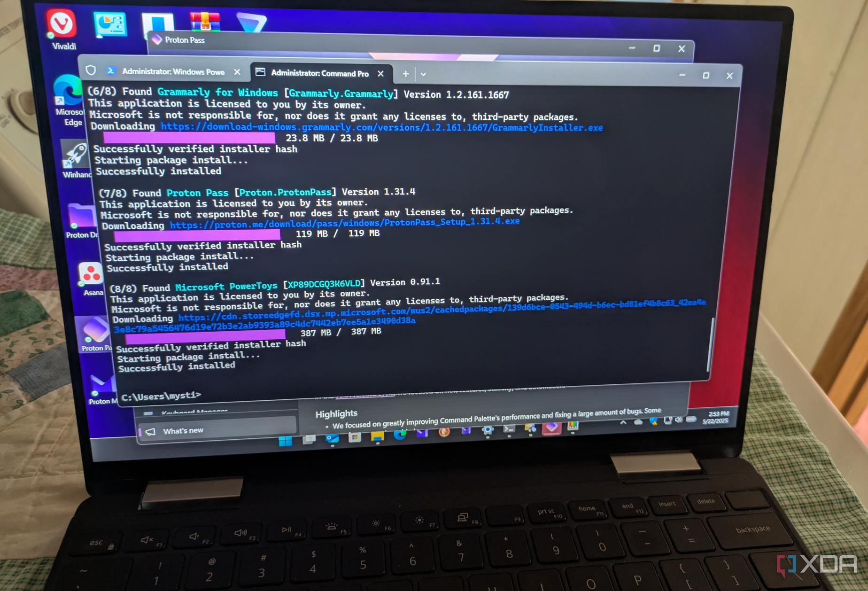Click the volume speaker tray icon
The width and height of the screenshot is (868, 591).
678,420
